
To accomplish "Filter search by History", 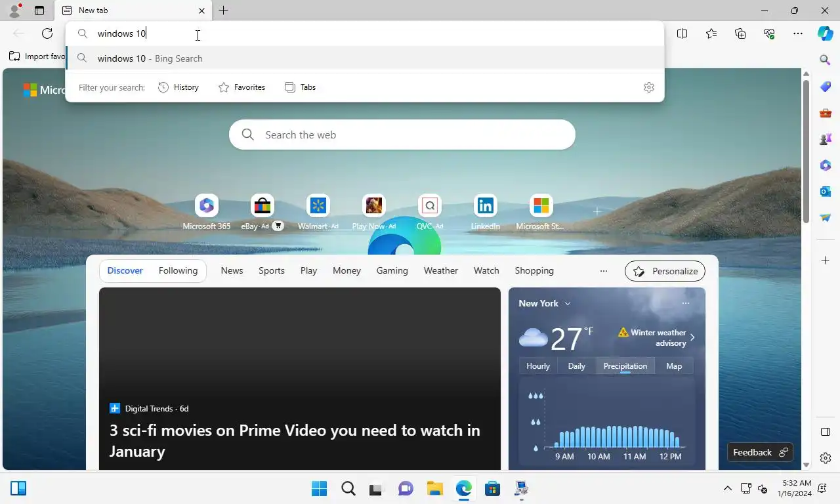I will (178, 87).
